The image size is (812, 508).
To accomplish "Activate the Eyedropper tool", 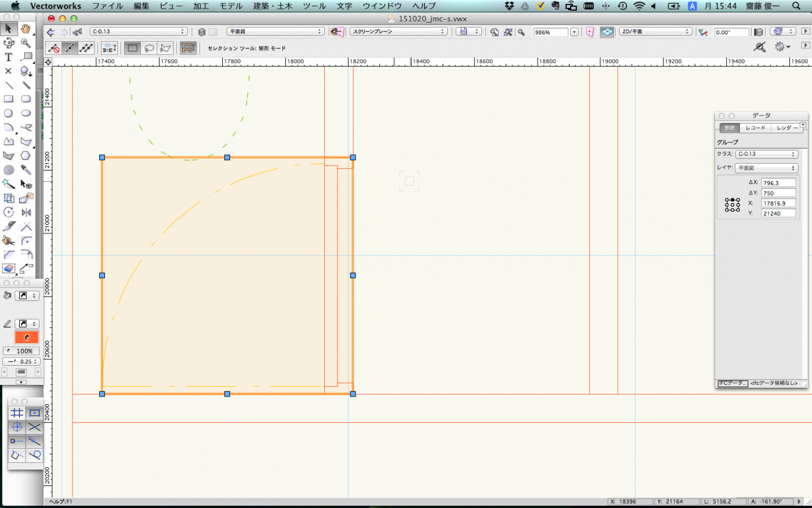I will pyautogui.click(x=26, y=170).
